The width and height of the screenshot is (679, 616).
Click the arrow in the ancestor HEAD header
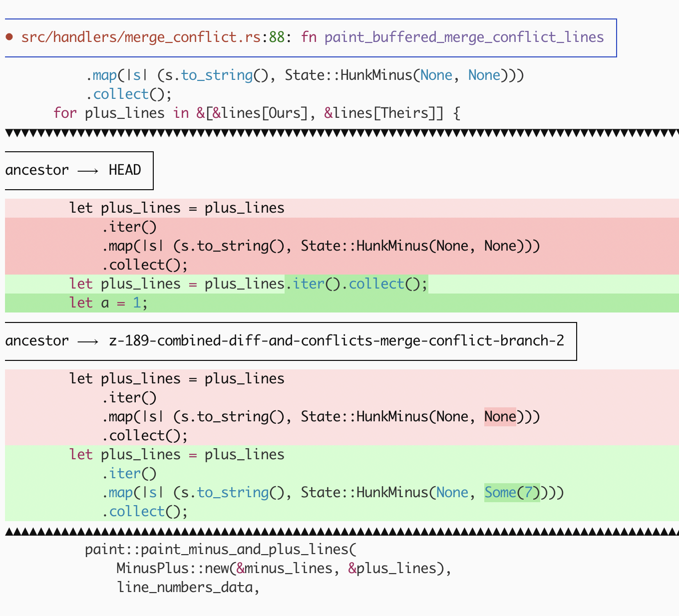88,171
